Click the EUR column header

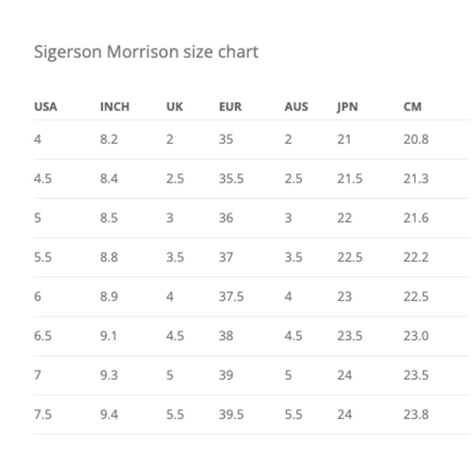click(x=230, y=107)
